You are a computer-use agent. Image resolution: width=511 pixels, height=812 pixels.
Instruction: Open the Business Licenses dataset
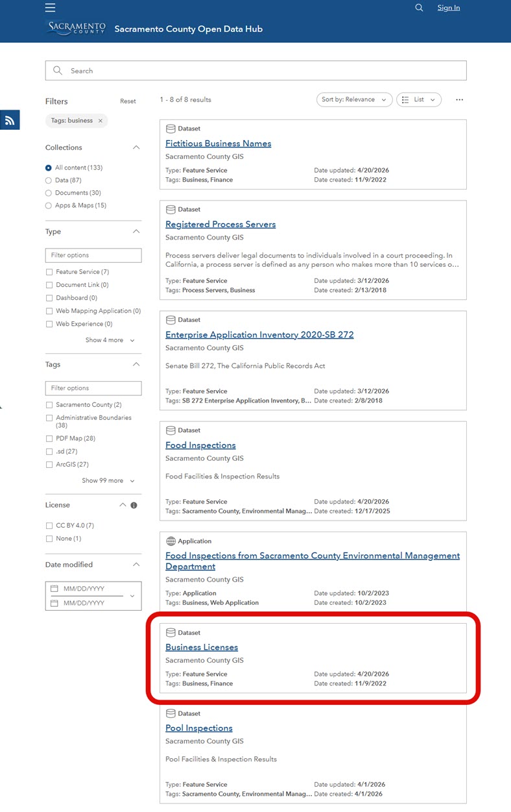(202, 647)
